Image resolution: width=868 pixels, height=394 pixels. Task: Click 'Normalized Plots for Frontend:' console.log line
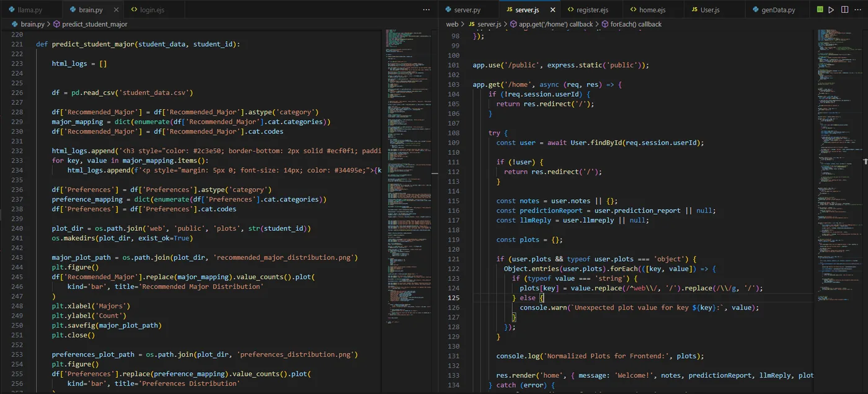[x=600, y=356]
